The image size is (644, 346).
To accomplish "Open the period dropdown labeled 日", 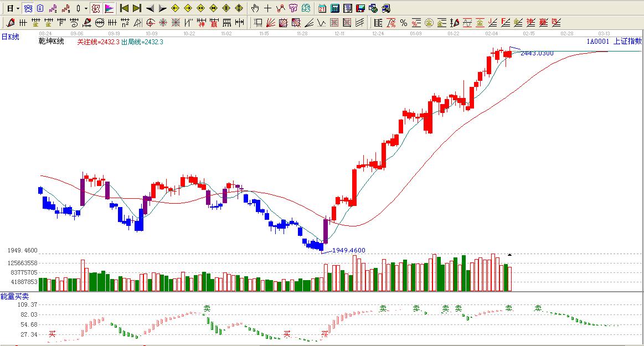I will click(12, 8).
